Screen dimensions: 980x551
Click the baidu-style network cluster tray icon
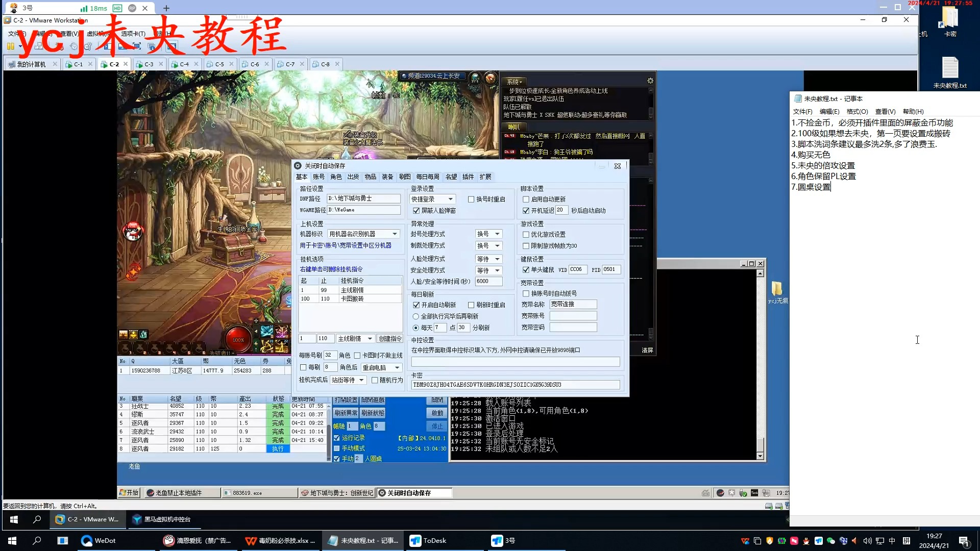pyautogui.click(x=843, y=541)
